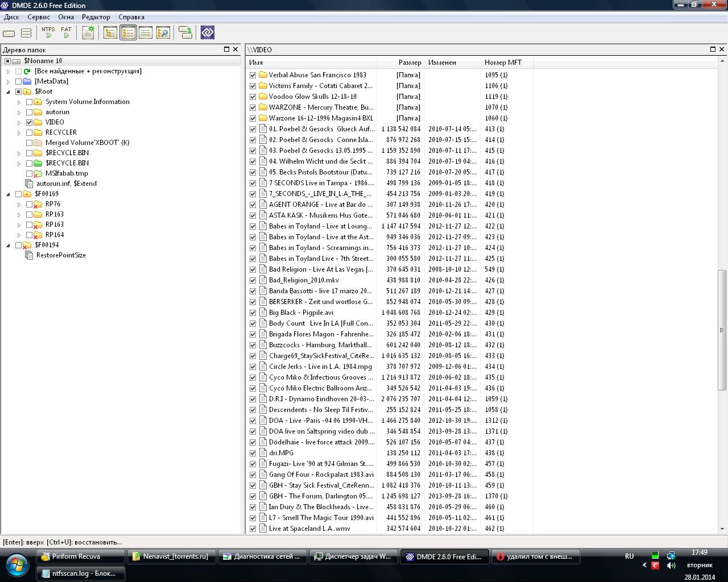
Task: Switch to ntfsscan.log Notepad taskbar button
Action: (81, 573)
